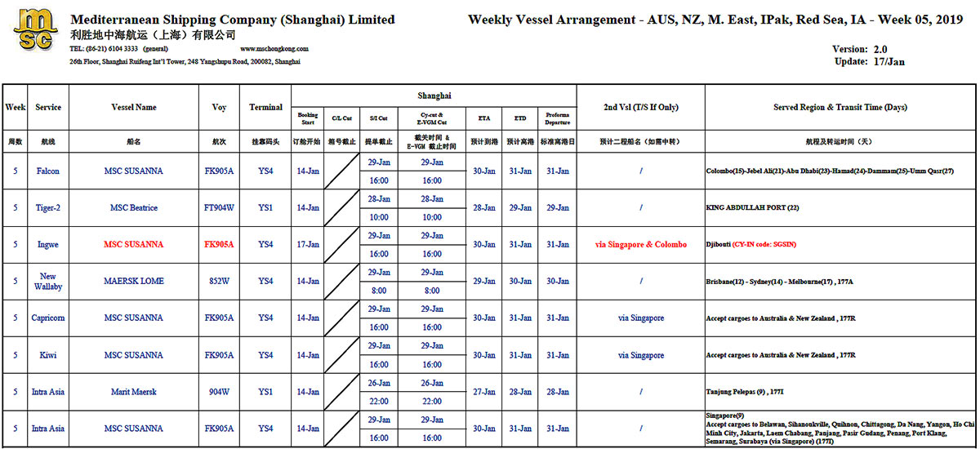The image size is (980, 449).
Task: Click the 挂靠码头 Chinese header cell
Action: [265, 141]
